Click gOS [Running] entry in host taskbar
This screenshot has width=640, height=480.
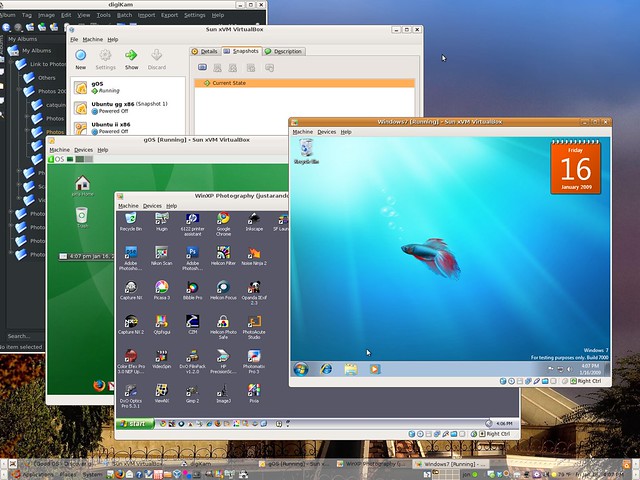click(x=295, y=464)
